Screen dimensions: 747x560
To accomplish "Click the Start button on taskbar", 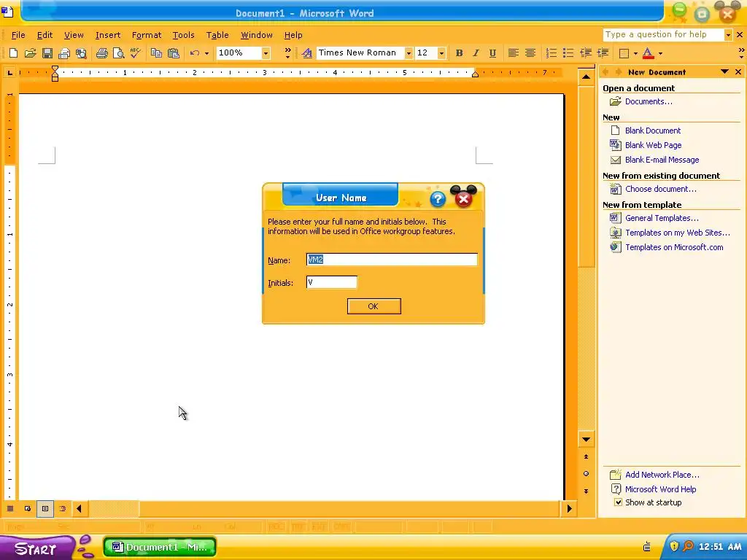I will (37, 548).
